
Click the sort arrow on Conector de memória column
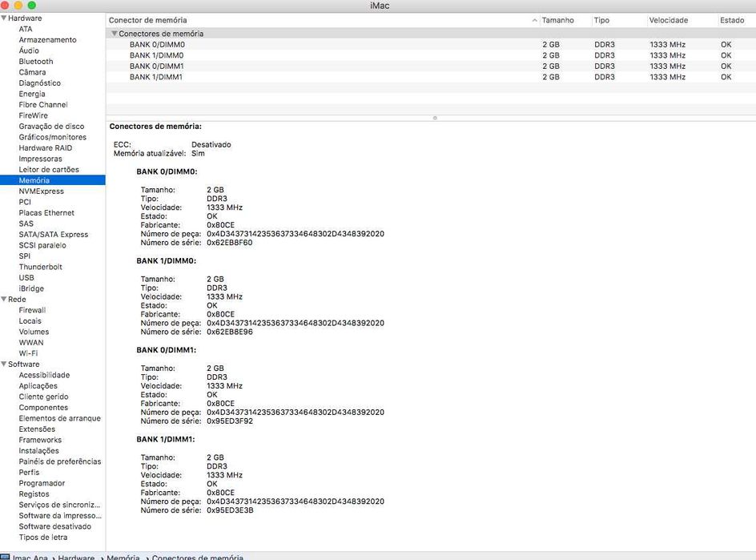coord(534,20)
